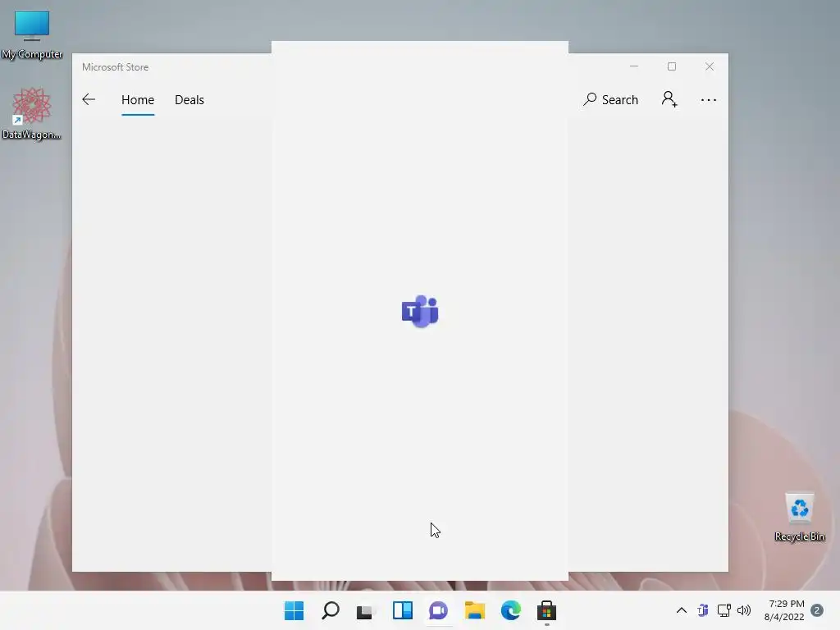Image resolution: width=840 pixels, height=630 pixels.
Task: Minimize the Microsoft Store window
Action: point(634,66)
